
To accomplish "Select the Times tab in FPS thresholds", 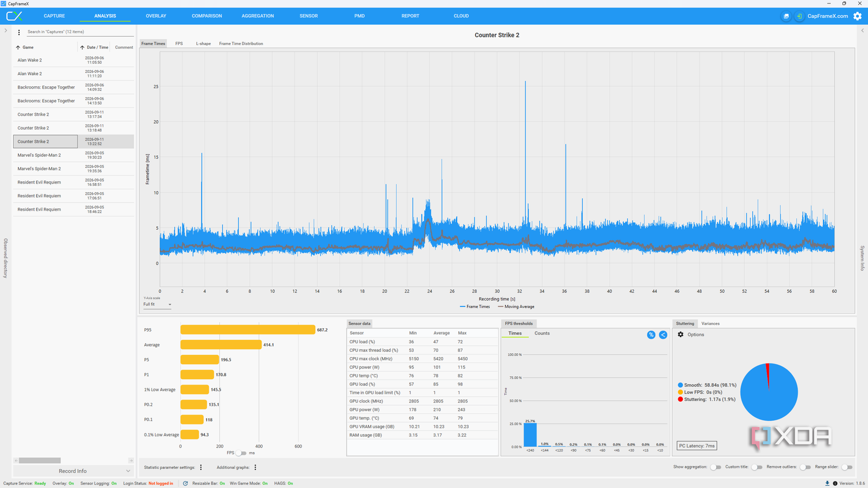I will 515,333.
